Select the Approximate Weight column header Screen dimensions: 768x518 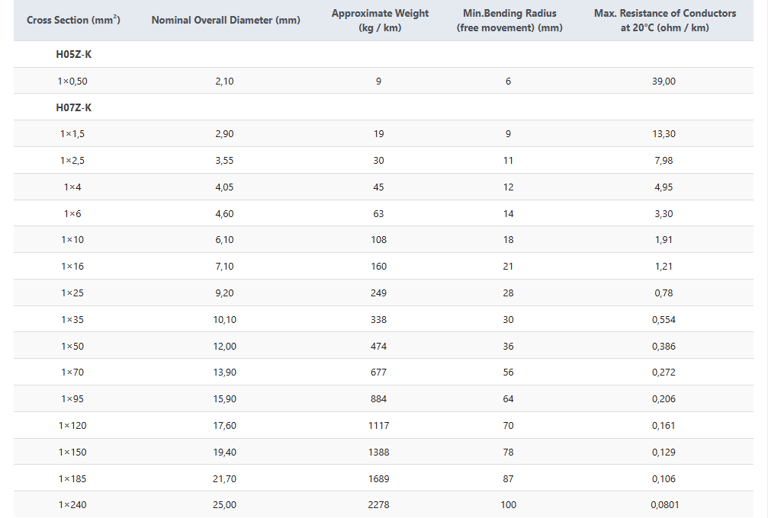pyautogui.click(x=379, y=20)
